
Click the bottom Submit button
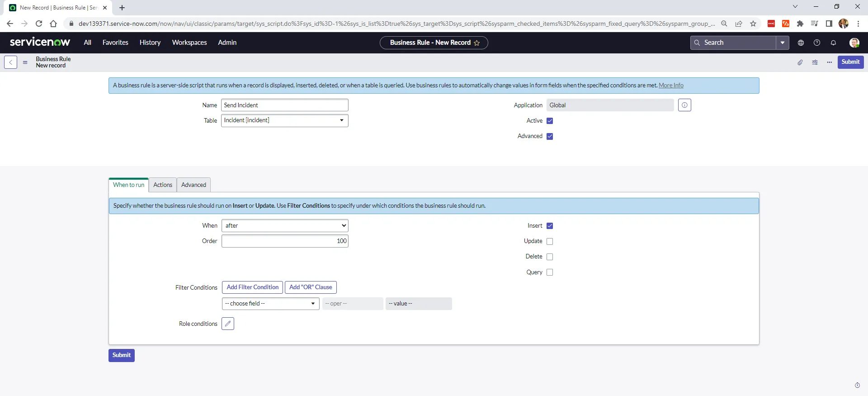pos(122,355)
